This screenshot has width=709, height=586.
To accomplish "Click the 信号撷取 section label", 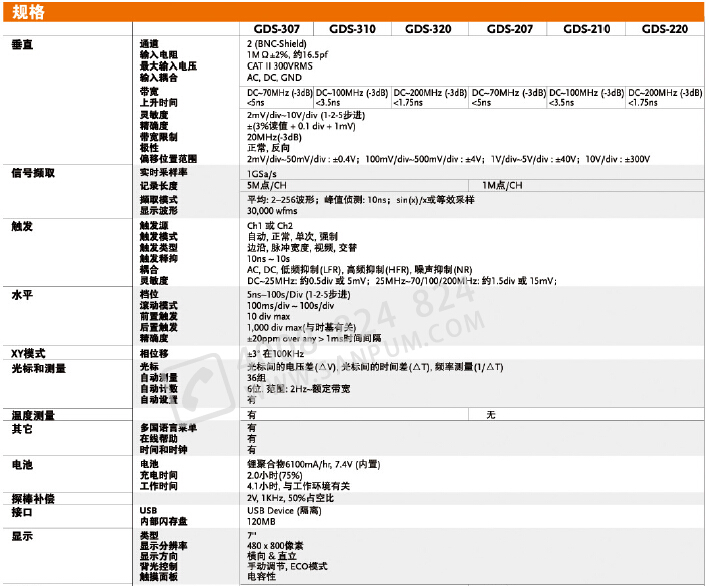I will pos(32,173).
